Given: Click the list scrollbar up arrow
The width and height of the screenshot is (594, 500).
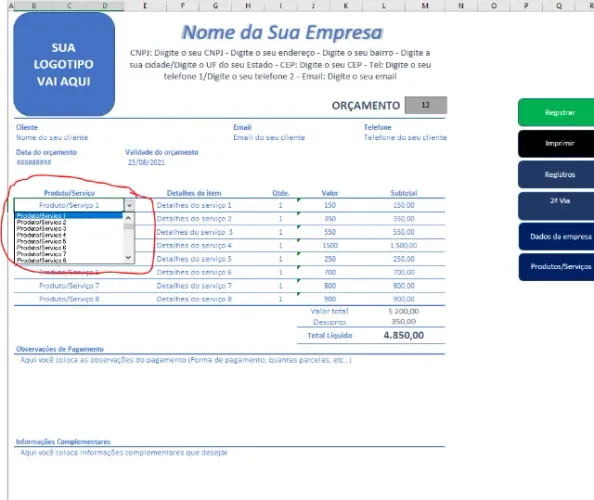Looking at the screenshot, I should tap(128, 218).
